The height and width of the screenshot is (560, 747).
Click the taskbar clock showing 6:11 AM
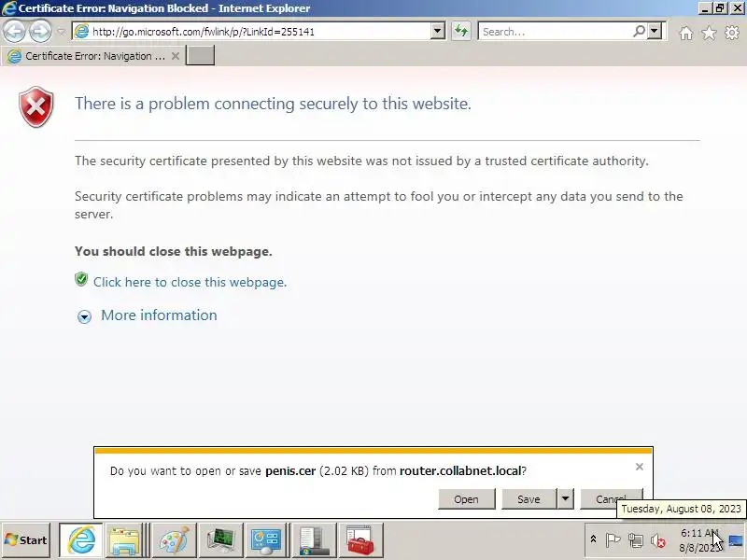pos(699,540)
